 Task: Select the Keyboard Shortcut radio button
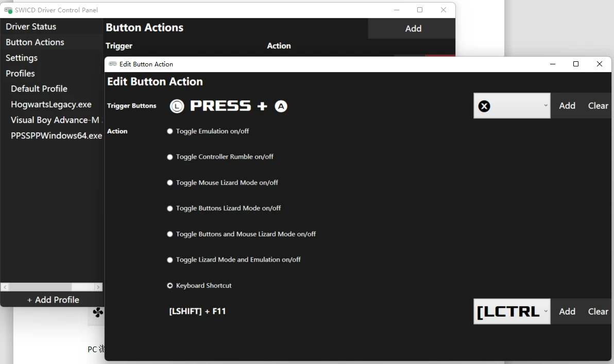[x=170, y=286]
